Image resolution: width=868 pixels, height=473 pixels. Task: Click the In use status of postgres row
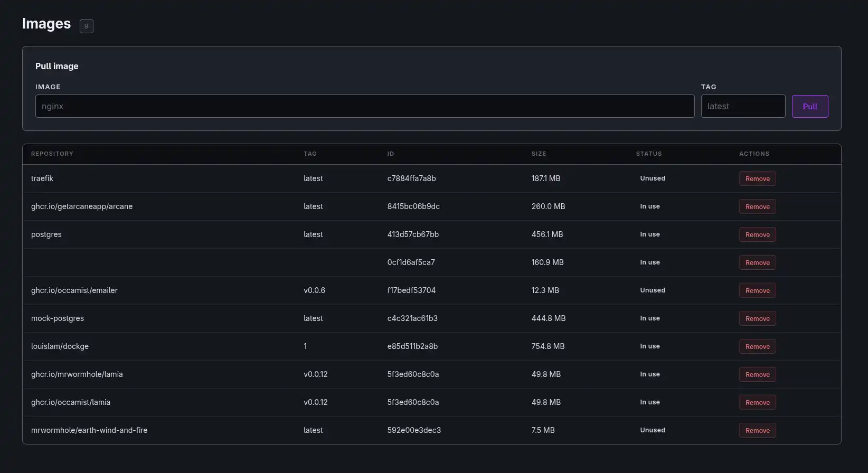click(x=650, y=234)
